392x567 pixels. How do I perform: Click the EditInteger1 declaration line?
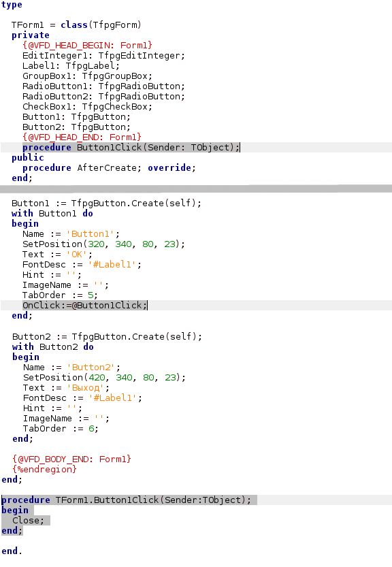[x=104, y=55]
